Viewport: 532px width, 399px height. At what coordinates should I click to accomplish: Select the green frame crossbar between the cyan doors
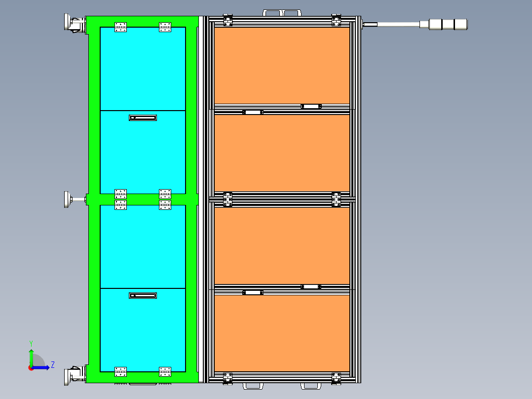[x=143, y=199]
